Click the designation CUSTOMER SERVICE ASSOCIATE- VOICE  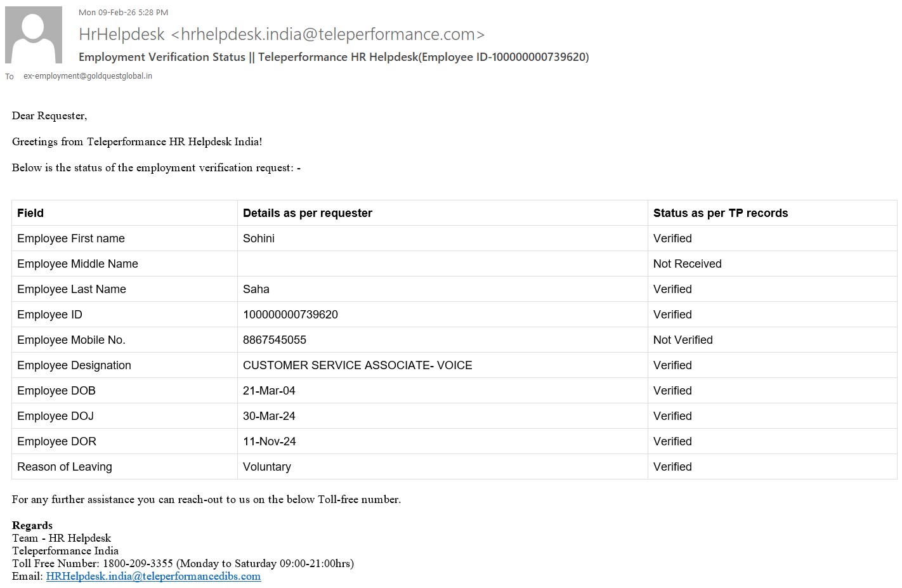(x=358, y=365)
